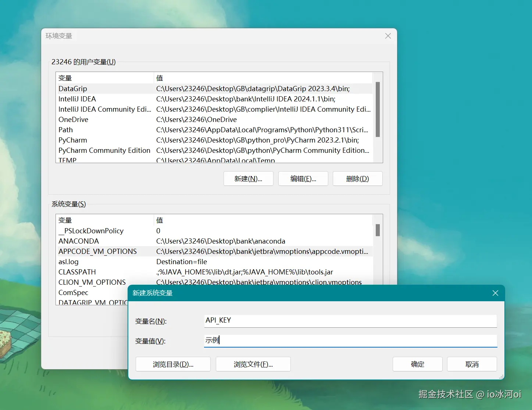The image size is (532, 410).
Task: Select the OneDrive user variable row
Action: coord(214,119)
